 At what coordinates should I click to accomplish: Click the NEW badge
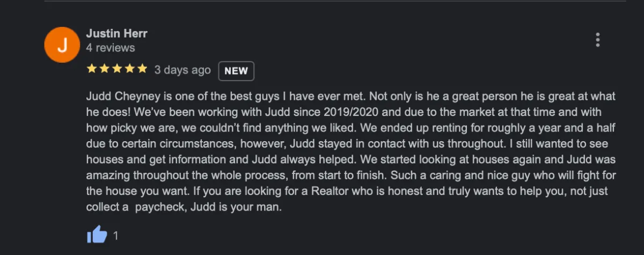[x=236, y=71]
